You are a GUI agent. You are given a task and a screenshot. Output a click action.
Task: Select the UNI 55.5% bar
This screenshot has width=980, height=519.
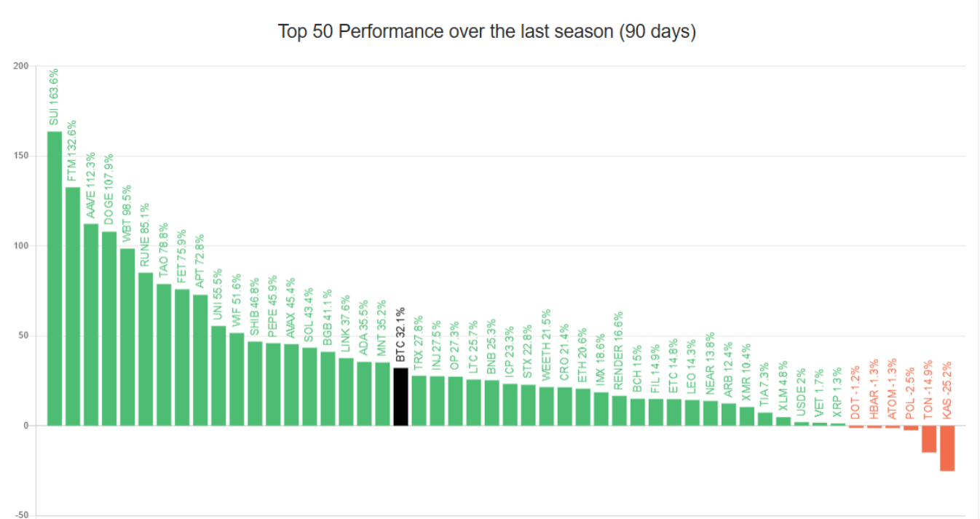point(218,376)
